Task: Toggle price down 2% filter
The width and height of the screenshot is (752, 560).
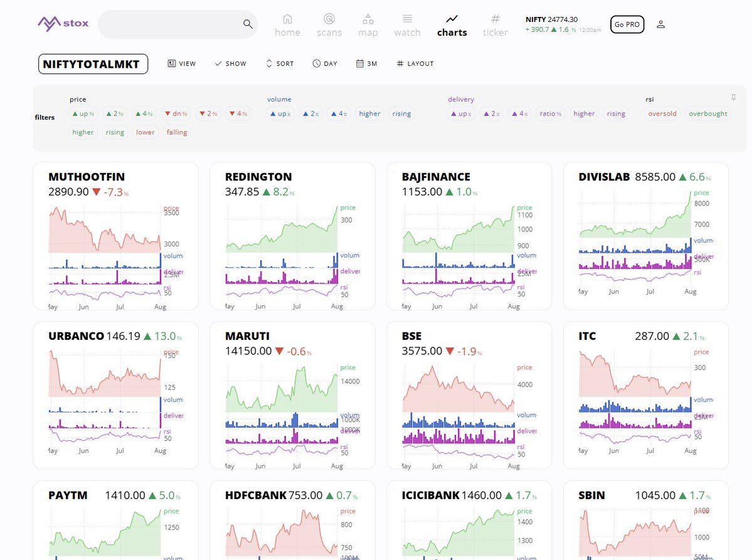Action: tap(208, 114)
